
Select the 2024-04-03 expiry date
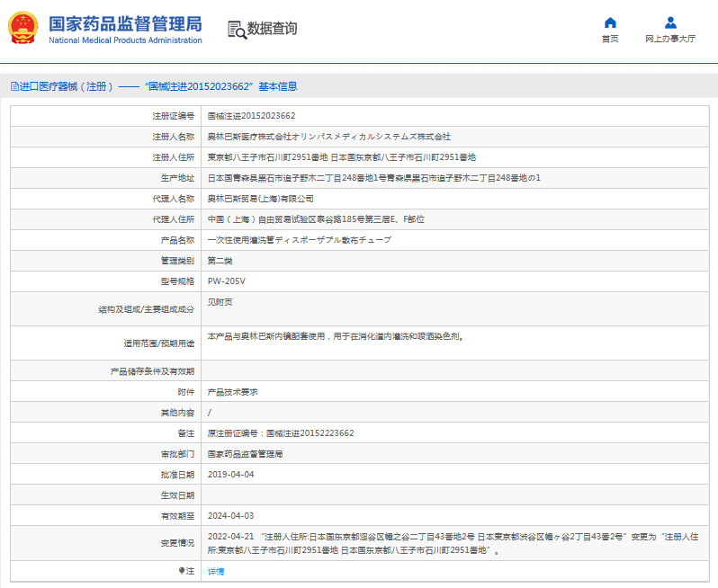pyautogui.click(x=230, y=516)
